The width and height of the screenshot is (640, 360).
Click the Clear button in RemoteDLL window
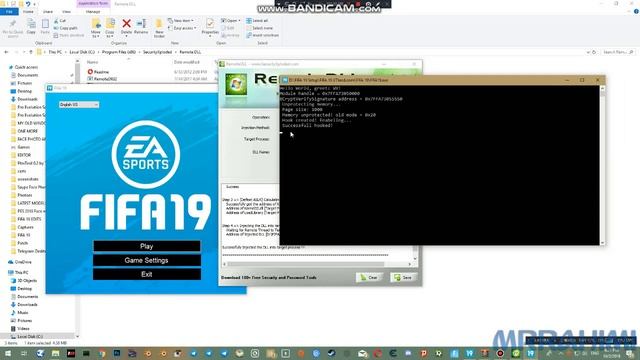369,278
